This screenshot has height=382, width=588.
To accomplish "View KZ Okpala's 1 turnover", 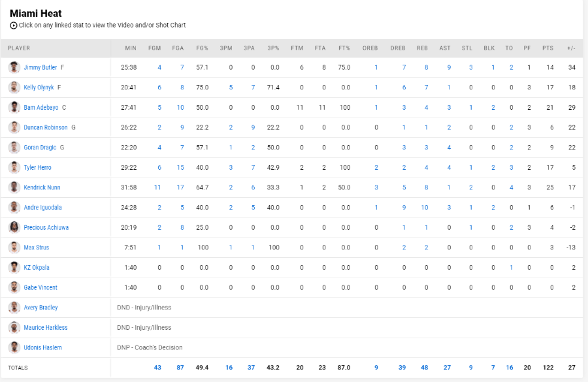I will pos(511,267).
